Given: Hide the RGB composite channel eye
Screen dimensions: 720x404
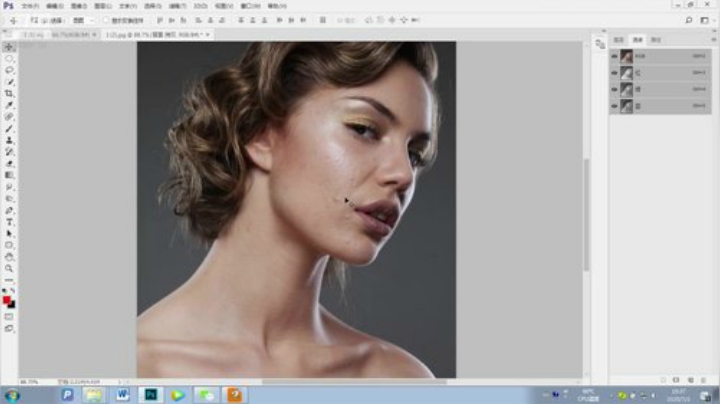Looking at the screenshot, I should coord(614,56).
